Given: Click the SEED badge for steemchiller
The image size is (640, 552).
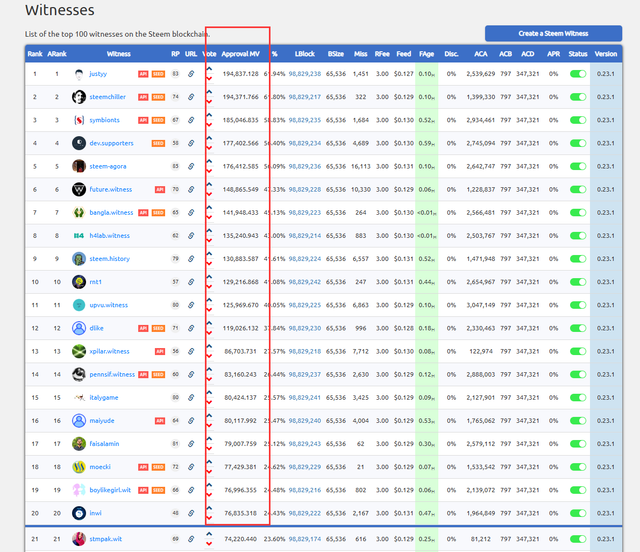Looking at the screenshot, I should pyautogui.click(x=158, y=97).
